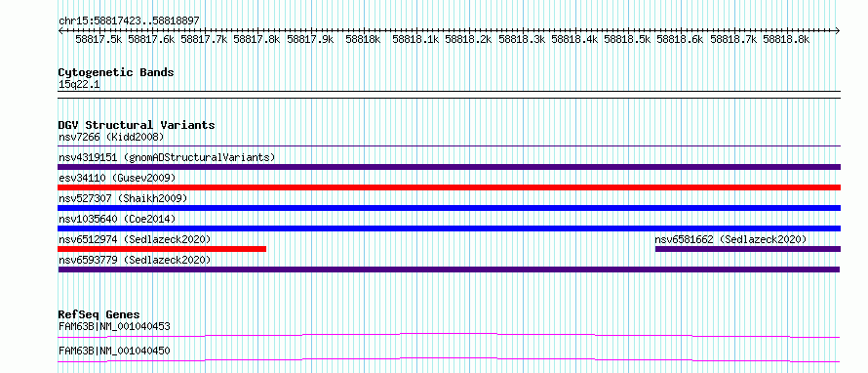Select variant label nsv7266 (Kidd2008)
Image resolution: width=868 pixels, height=373 pixels.
111,137
